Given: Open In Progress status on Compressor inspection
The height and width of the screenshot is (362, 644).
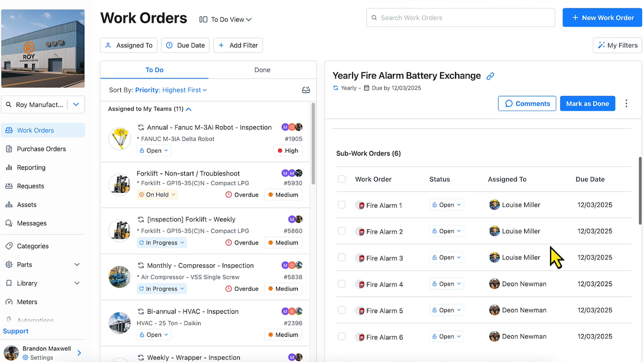Looking at the screenshot, I should coord(162,288).
